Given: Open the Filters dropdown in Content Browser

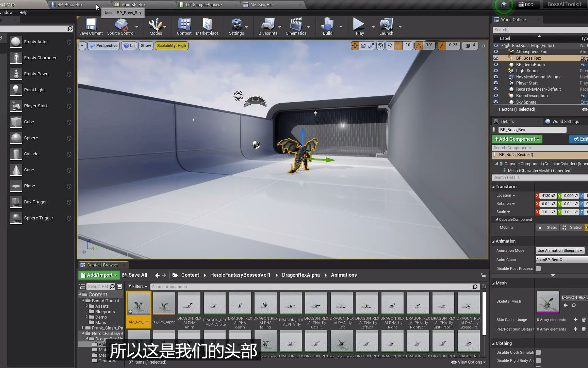Looking at the screenshot, I should [x=138, y=287].
